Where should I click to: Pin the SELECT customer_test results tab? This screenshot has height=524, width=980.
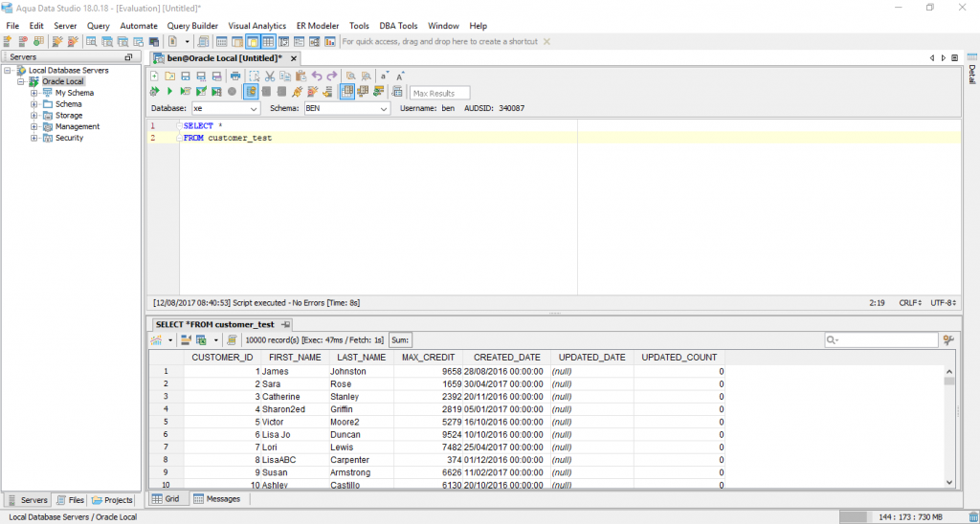[285, 325]
